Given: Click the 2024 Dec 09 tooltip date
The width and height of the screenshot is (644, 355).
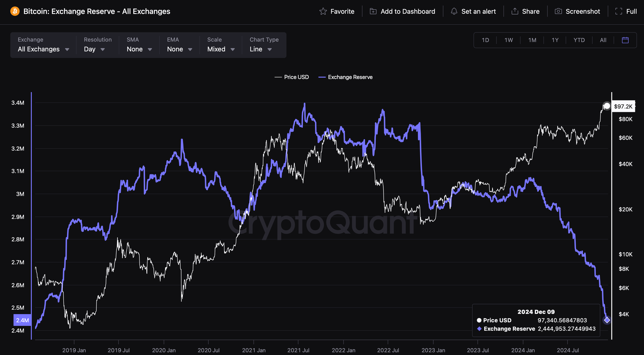Looking at the screenshot, I should pyautogui.click(x=536, y=312).
